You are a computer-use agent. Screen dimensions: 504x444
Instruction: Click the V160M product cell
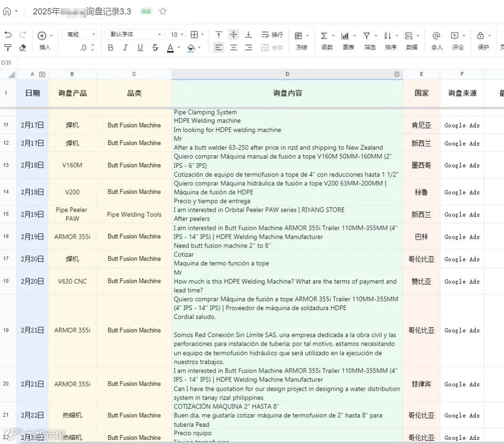coord(72,165)
